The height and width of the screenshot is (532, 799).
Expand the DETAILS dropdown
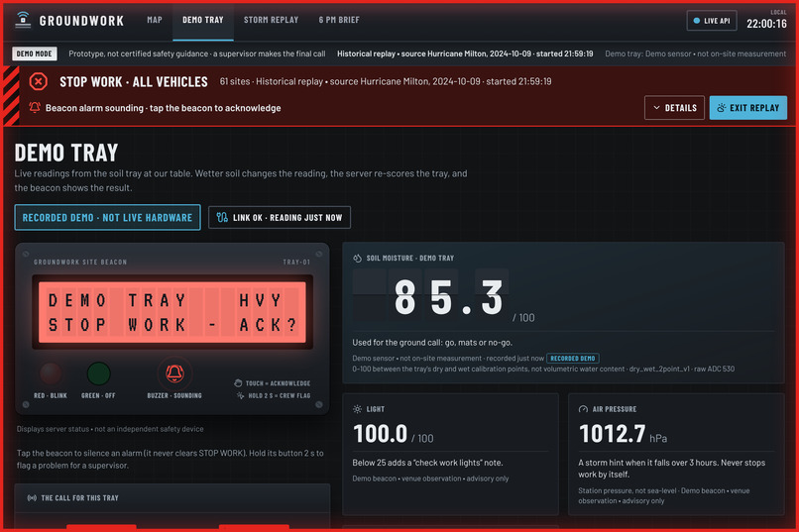pos(674,108)
